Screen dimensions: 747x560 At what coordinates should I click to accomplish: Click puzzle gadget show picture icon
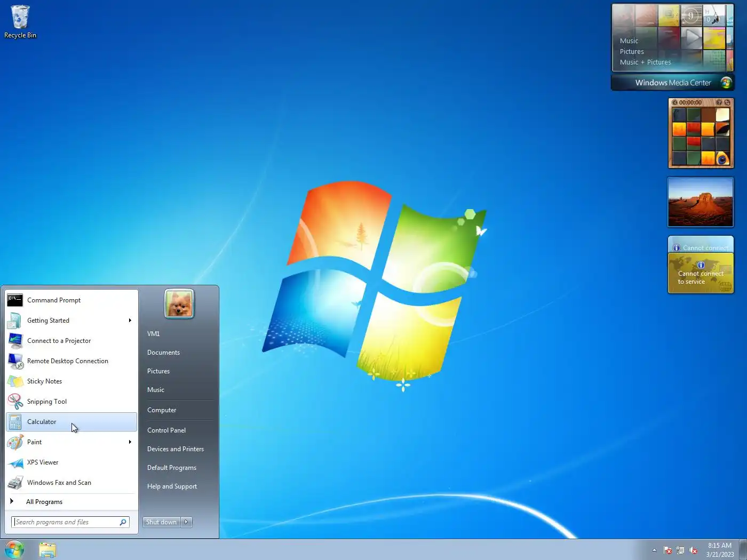point(719,102)
